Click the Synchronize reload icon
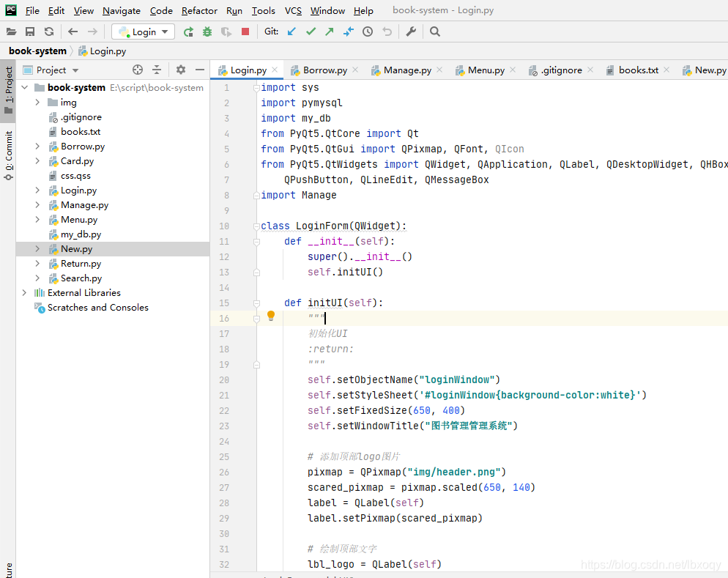Screen dimensions: 728x578 [x=49, y=32]
